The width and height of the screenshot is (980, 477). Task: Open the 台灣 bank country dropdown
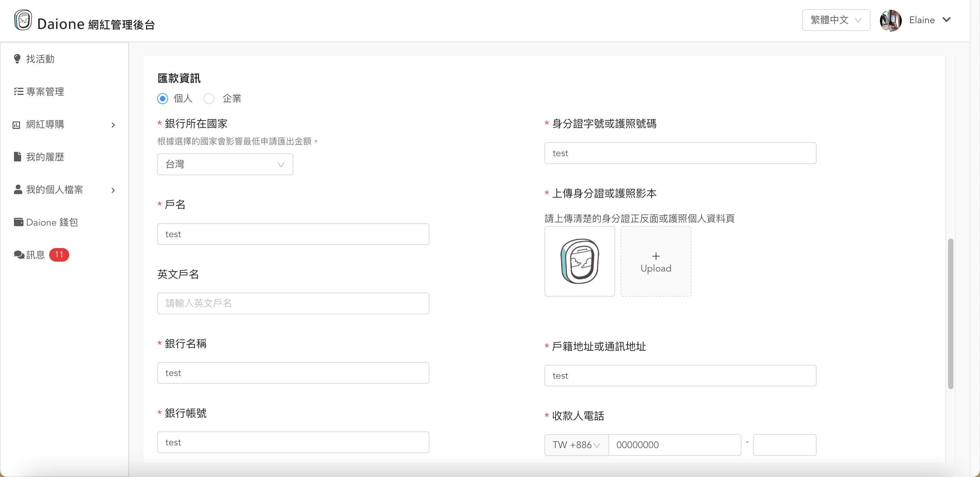click(225, 164)
